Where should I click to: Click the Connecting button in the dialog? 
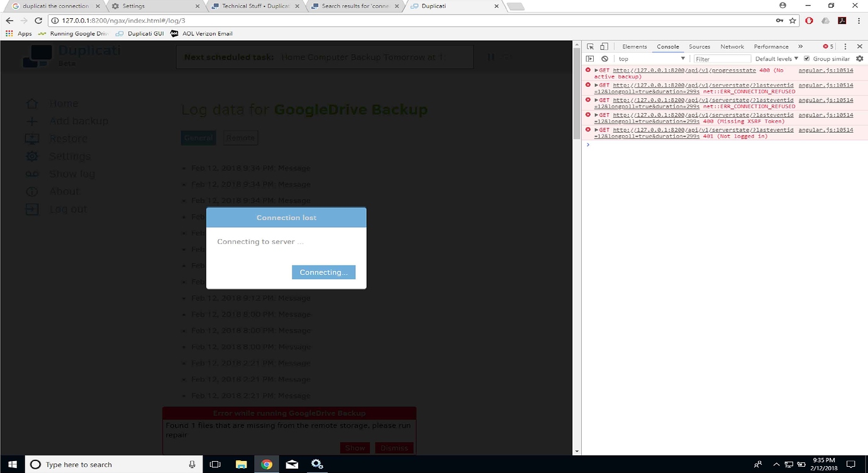(323, 272)
